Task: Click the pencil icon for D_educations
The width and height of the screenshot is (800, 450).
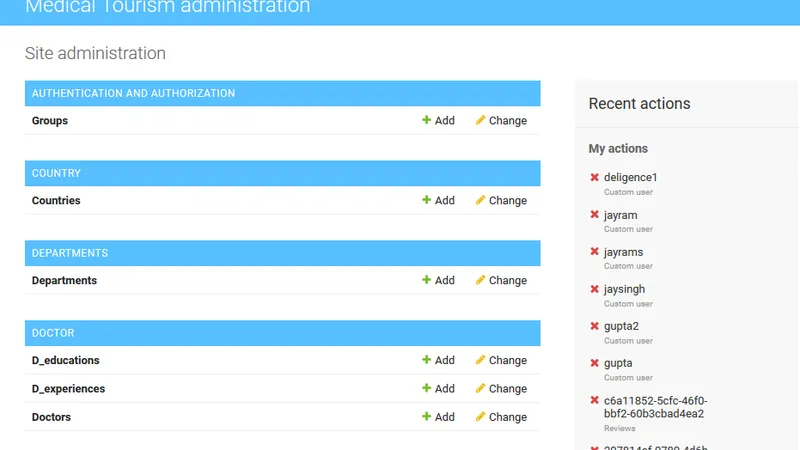Action: pos(480,360)
